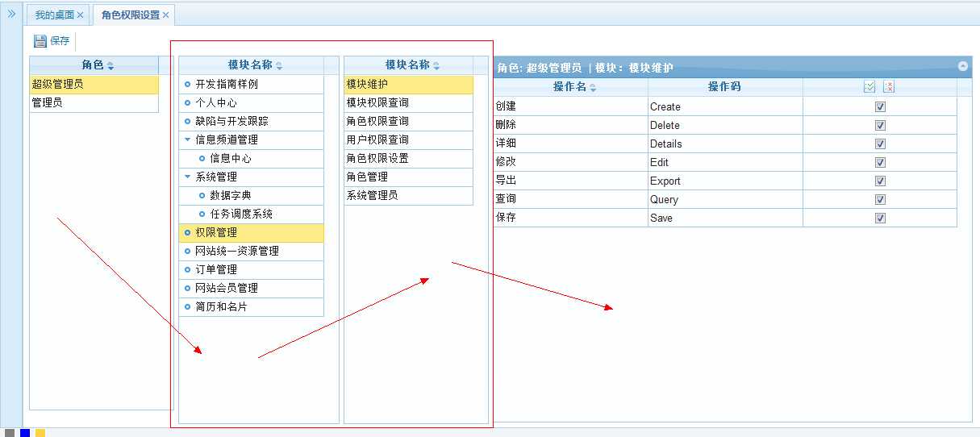Select the 数据字典 child node
980x437 pixels.
point(251,195)
